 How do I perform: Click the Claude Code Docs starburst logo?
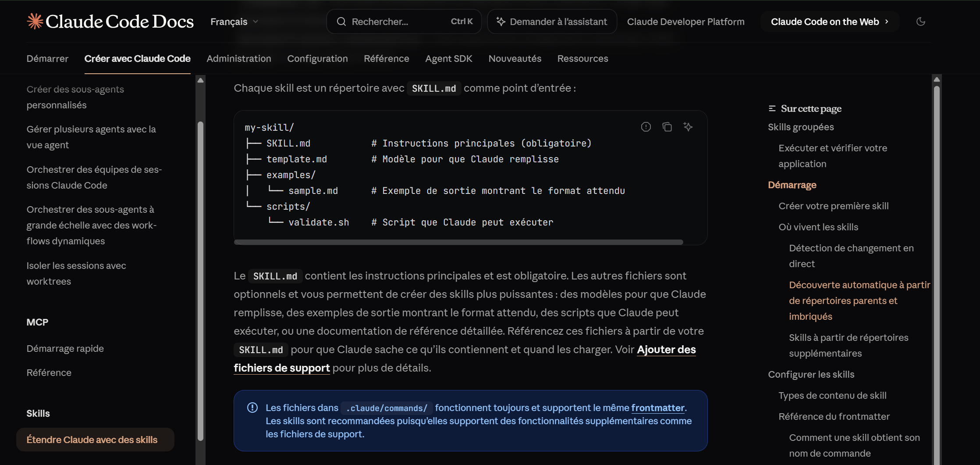coord(35,21)
